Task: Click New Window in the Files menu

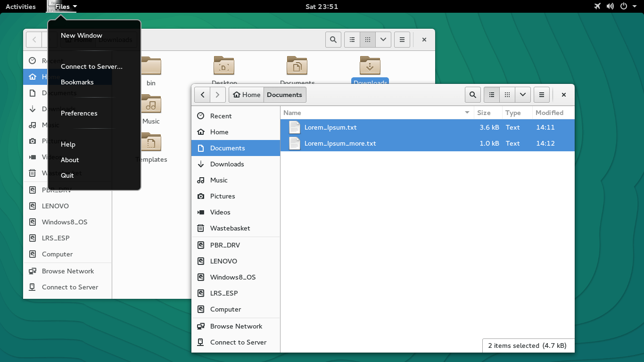Action: click(81, 35)
